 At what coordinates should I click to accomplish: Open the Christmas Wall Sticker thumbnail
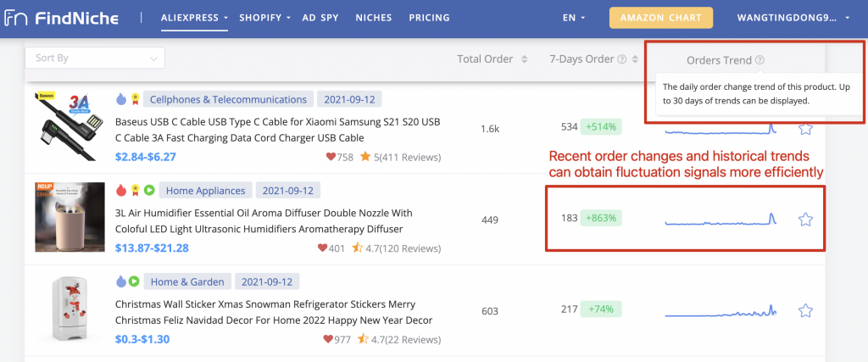pos(70,308)
